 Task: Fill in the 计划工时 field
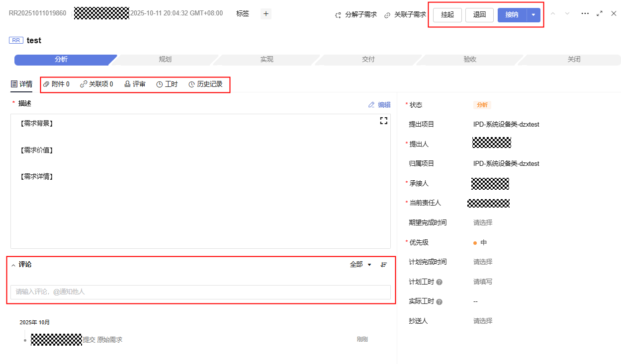coord(483,282)
